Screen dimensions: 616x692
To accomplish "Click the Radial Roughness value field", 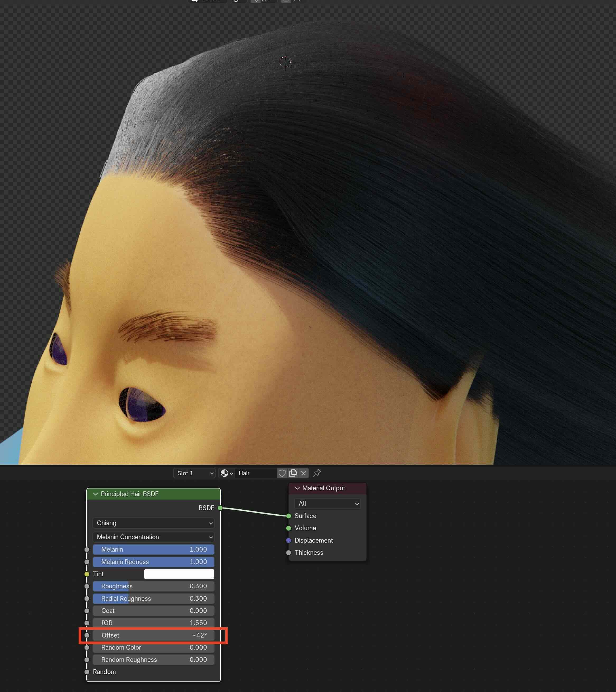I will click(153, 598).
